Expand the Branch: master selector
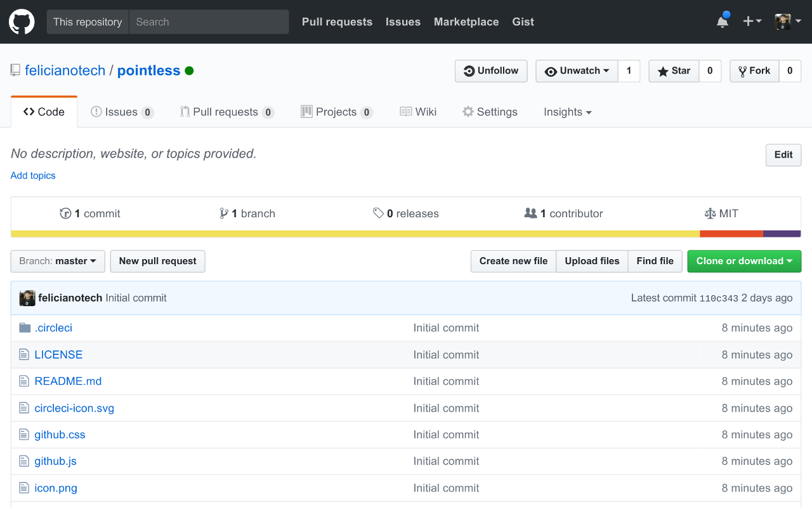The image size is (812, 508). pyautogui.click(x=58, y=261)
